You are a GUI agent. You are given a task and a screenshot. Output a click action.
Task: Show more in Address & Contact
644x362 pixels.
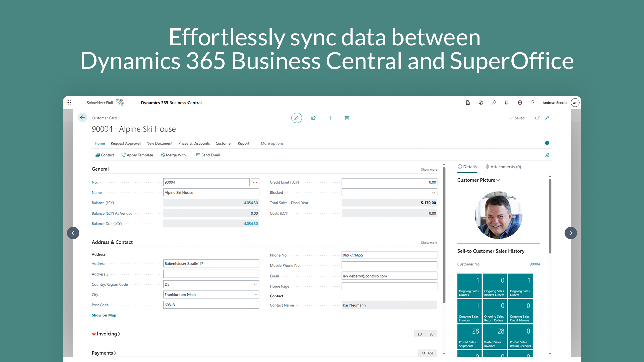coord(429,243)
